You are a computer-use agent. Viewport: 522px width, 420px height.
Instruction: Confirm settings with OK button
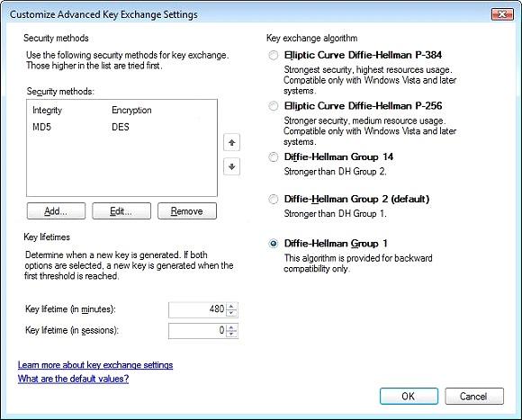409,396
